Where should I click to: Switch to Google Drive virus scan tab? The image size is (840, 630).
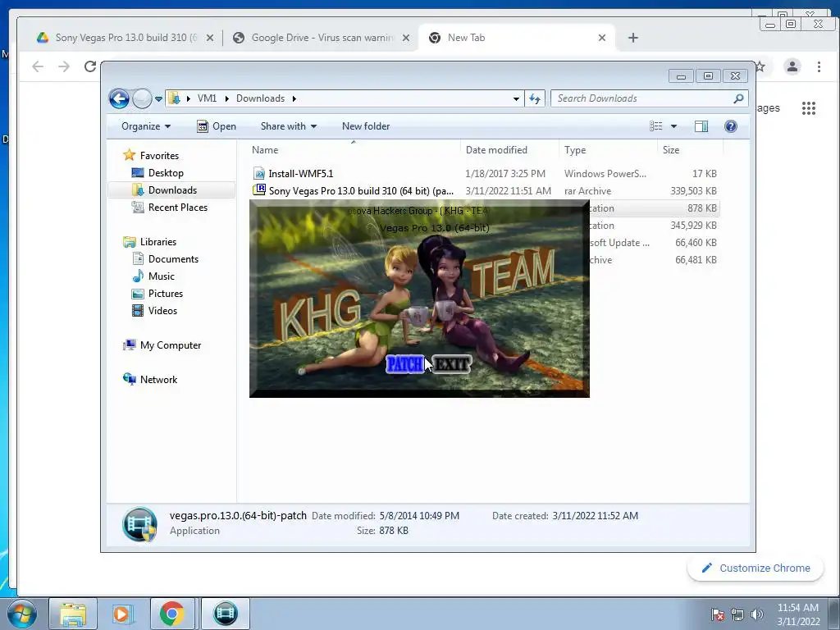click(x=322, y=38)
